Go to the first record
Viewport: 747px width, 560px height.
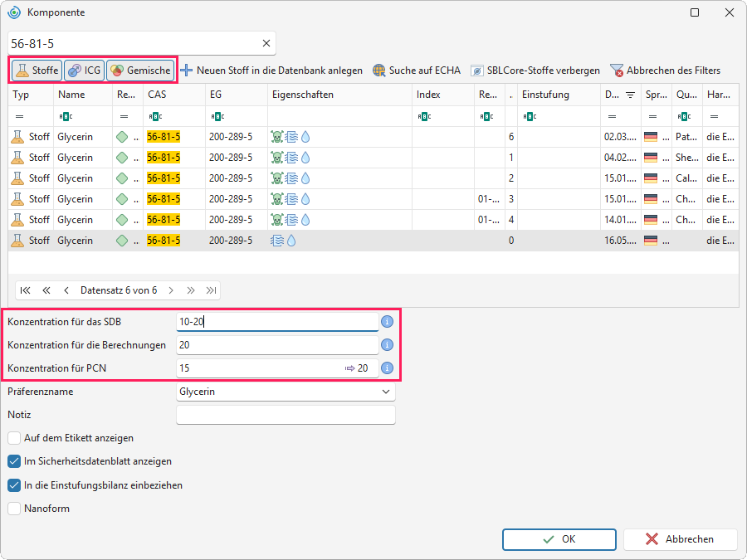[25, 290]
